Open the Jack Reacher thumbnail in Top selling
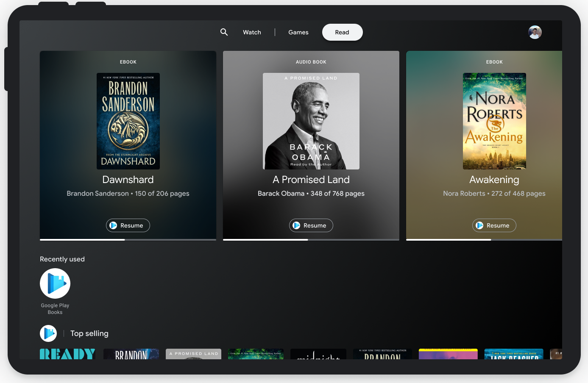Viewport: 588px width, 383px height. (x=514, y=354)
